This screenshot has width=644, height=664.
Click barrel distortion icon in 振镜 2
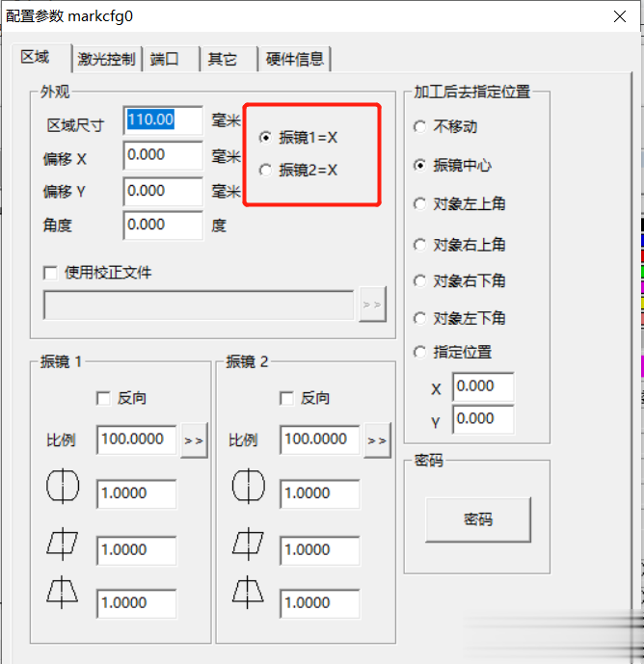(249, 486)
